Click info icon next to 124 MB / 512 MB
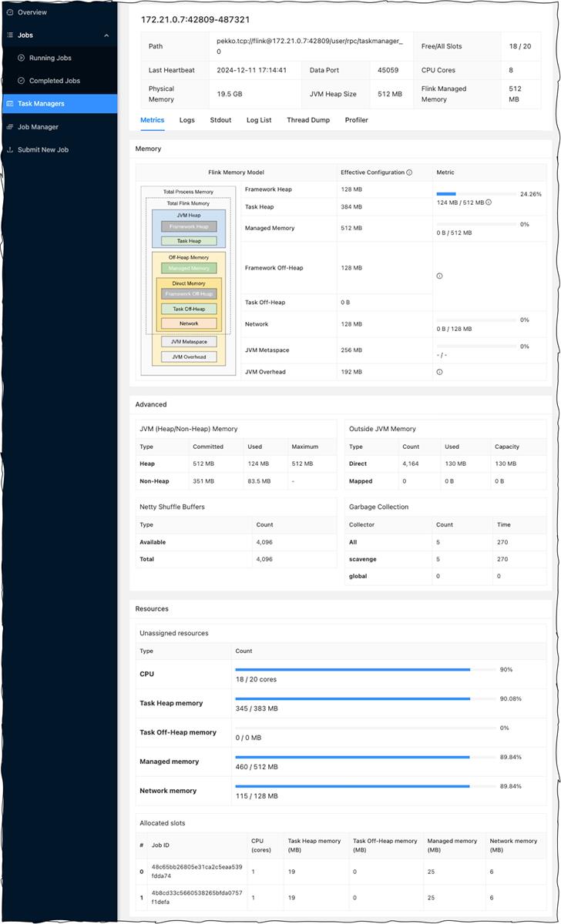561x924 pixels. pyautogui.click(x=489, y=203)
